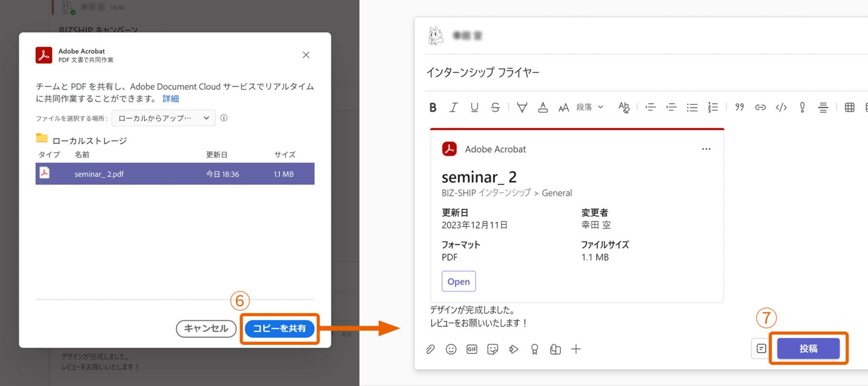Click the modifier name 幸田 空

tap(596, 225)
